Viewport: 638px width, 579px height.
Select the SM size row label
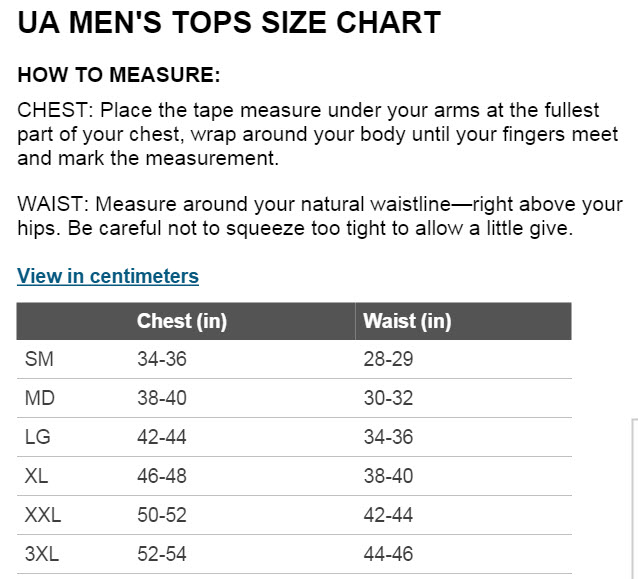tap(39, 359)
